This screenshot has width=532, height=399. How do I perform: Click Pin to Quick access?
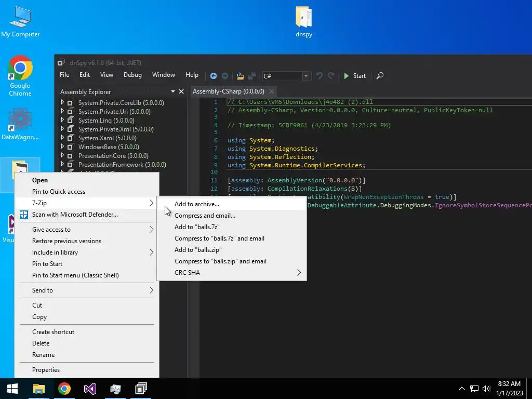point(87,192)
